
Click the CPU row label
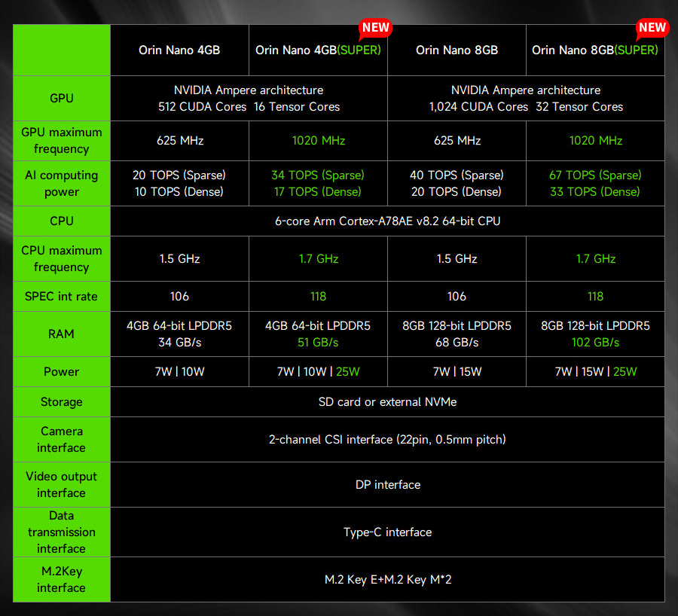point(62,221)
